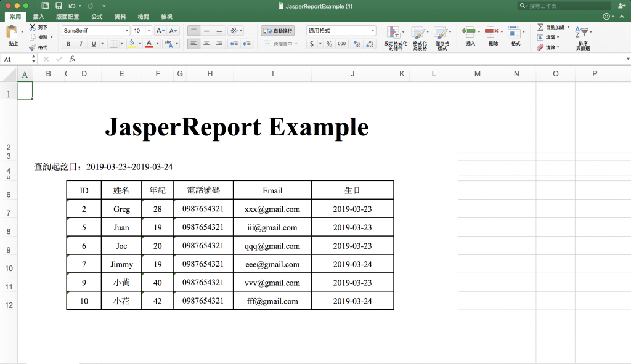Click the Paste (貼上) clipboard icon

tap(12, 32)
